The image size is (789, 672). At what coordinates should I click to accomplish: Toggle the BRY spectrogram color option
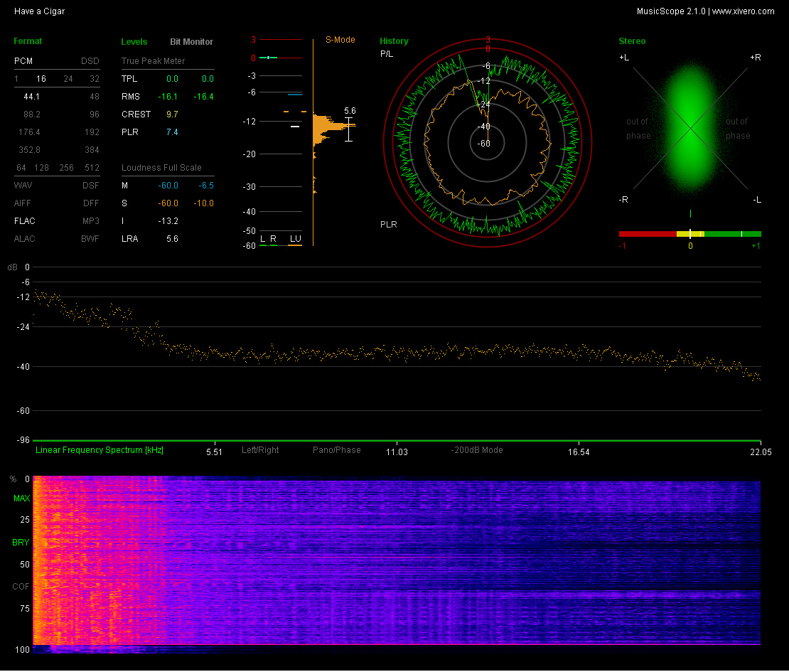(21, 543)
